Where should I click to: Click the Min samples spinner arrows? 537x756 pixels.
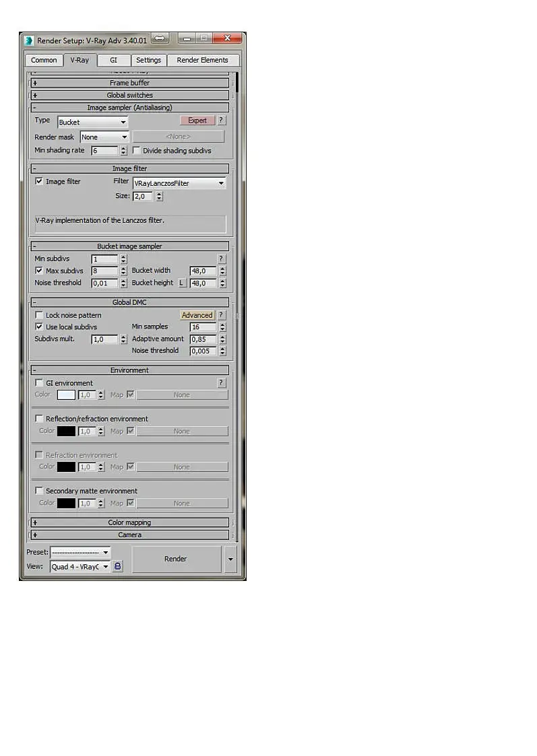click(222, 327)
